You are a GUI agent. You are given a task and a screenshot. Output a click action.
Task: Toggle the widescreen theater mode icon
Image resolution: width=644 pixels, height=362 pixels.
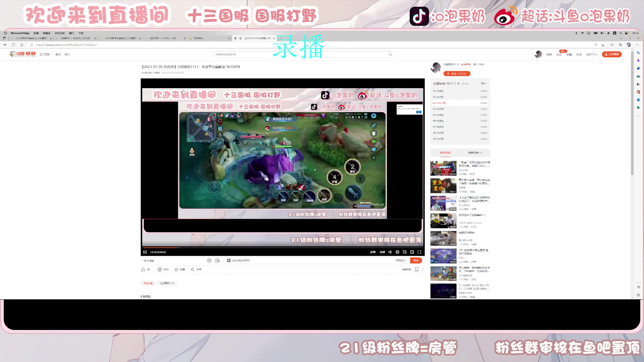(x=412, y=252)
